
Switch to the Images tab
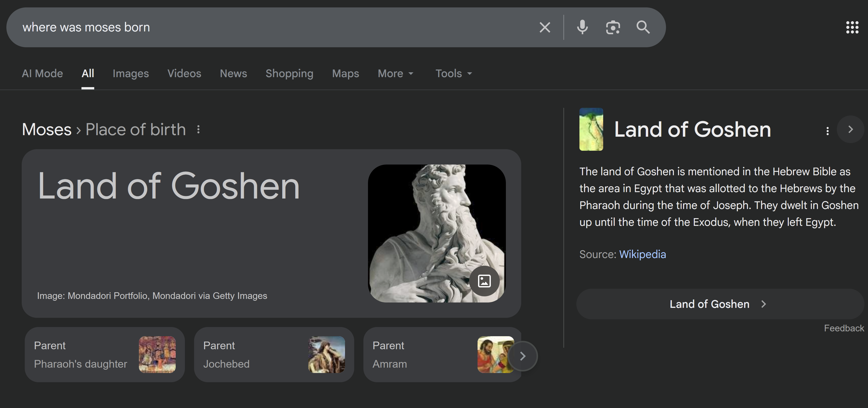(130, 74)
